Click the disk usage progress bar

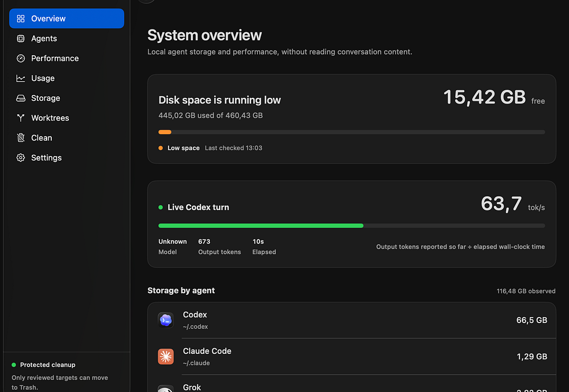click(352, 132)
